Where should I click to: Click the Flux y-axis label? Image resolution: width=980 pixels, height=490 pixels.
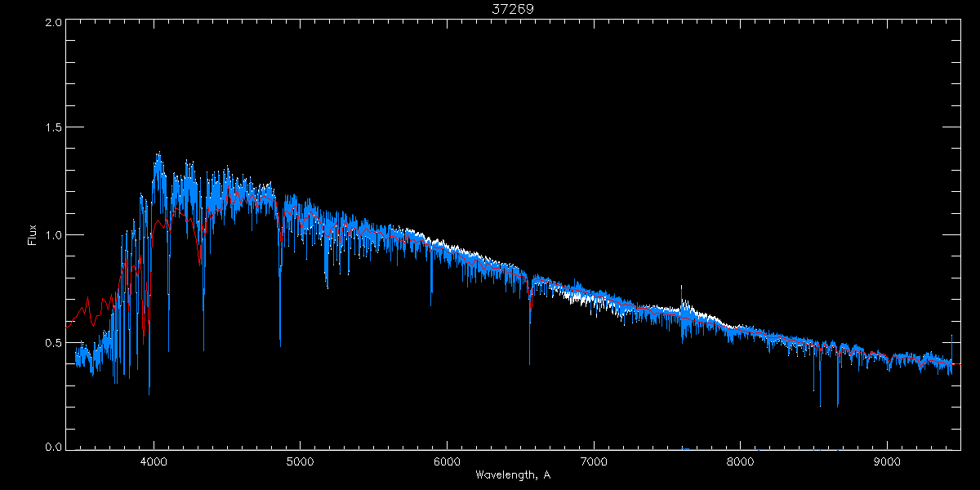point(33,235)
